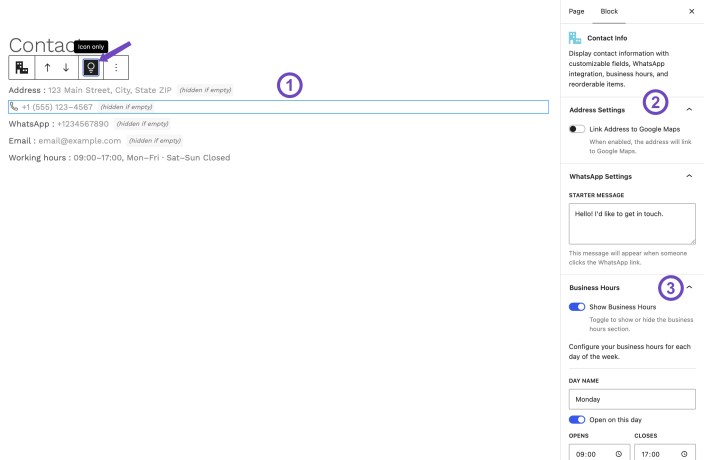Click the Contact Info building icon in sidebar

click(575, 38)
